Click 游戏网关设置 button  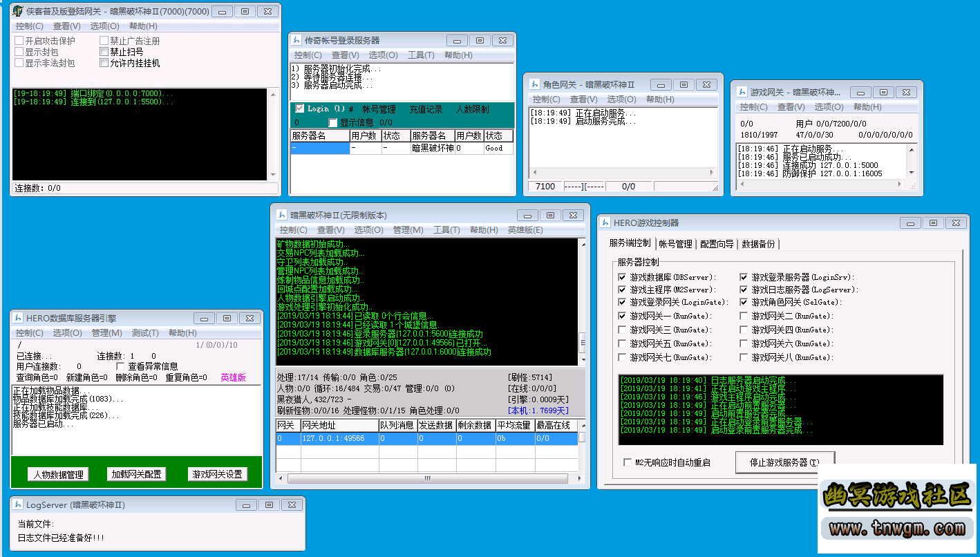[x=218, y=474]
